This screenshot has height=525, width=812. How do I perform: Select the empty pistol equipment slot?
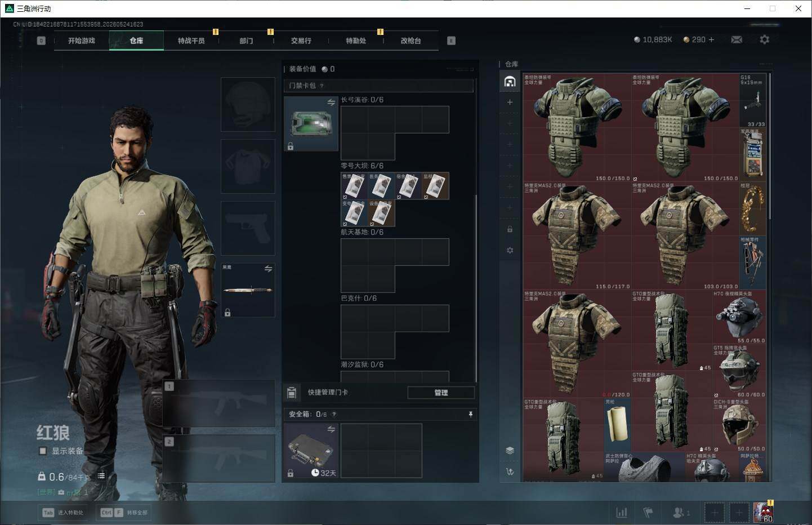248,228
